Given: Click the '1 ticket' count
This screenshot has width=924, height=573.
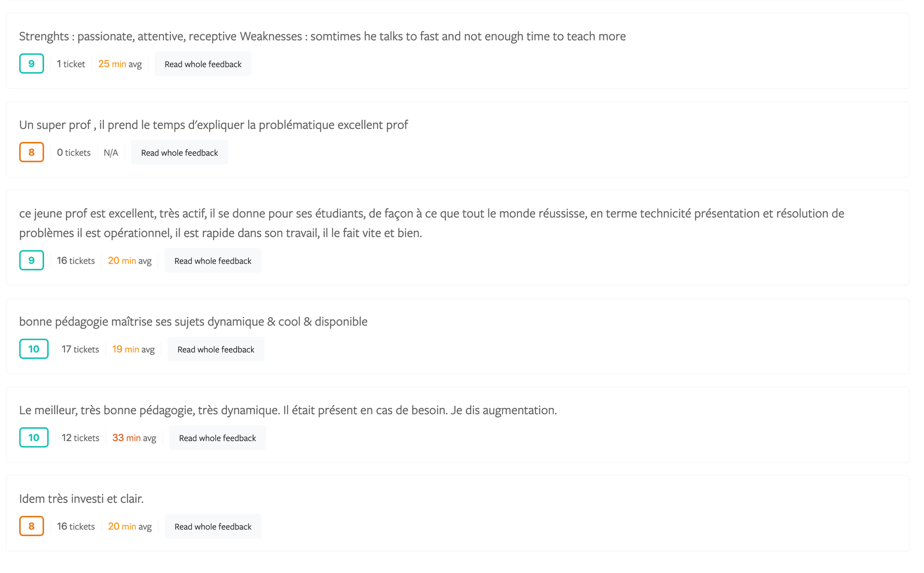Looking at the screenshot, I should tap(70, 64).
